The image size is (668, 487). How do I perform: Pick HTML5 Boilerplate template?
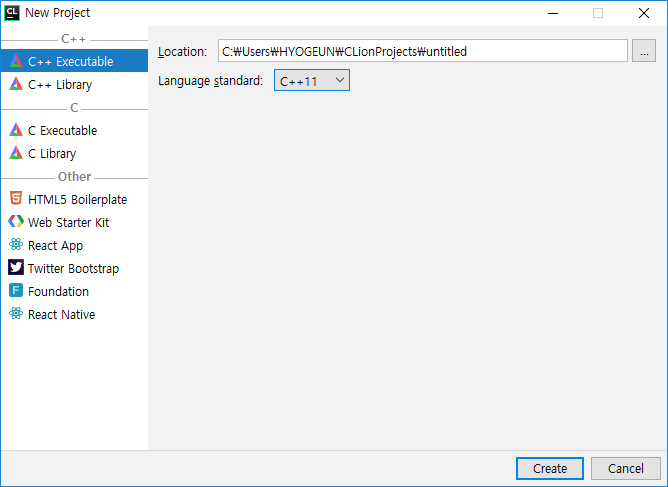[75, 199]
